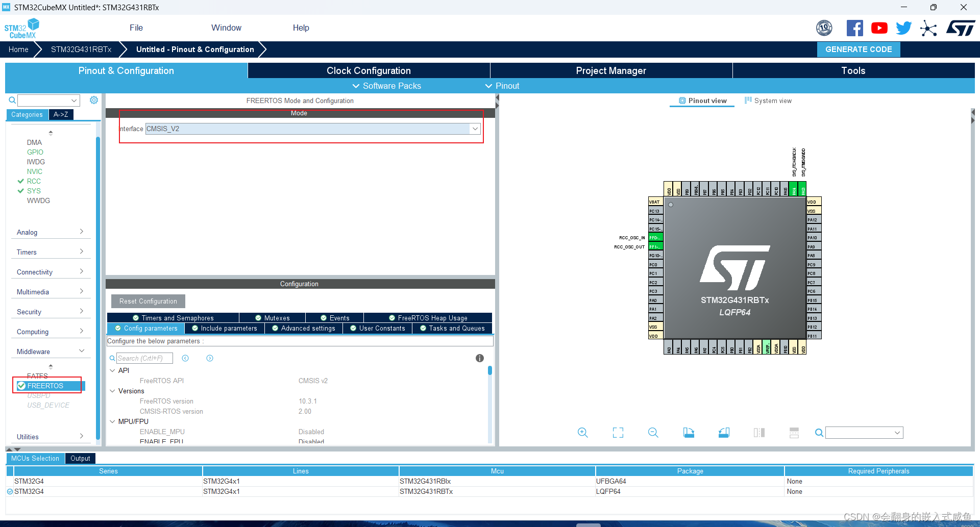980x527 pixels.
Task: Open the Interface CMSIS_V2 dropdown
Action: (475, 129)
